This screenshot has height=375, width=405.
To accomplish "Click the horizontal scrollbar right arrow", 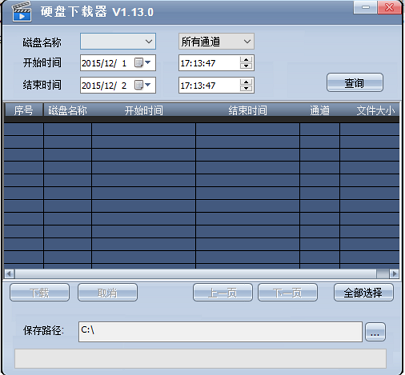I will 394,274.
